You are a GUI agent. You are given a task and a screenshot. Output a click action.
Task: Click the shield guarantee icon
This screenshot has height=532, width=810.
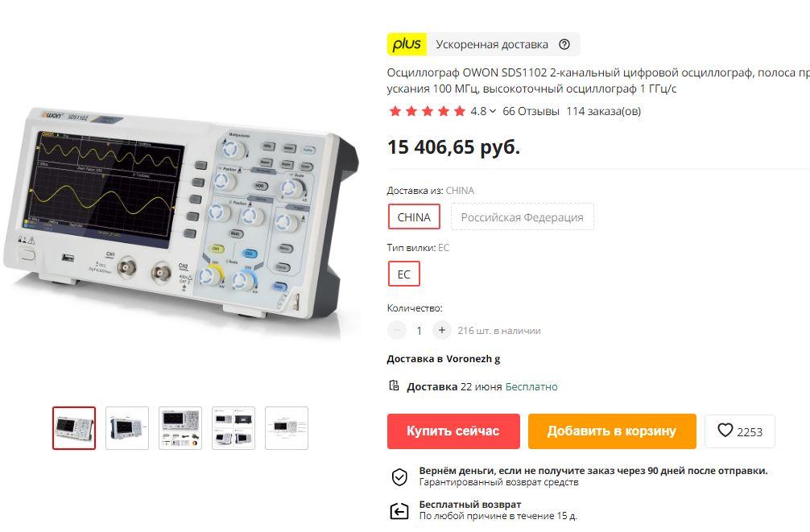[399, 476]
